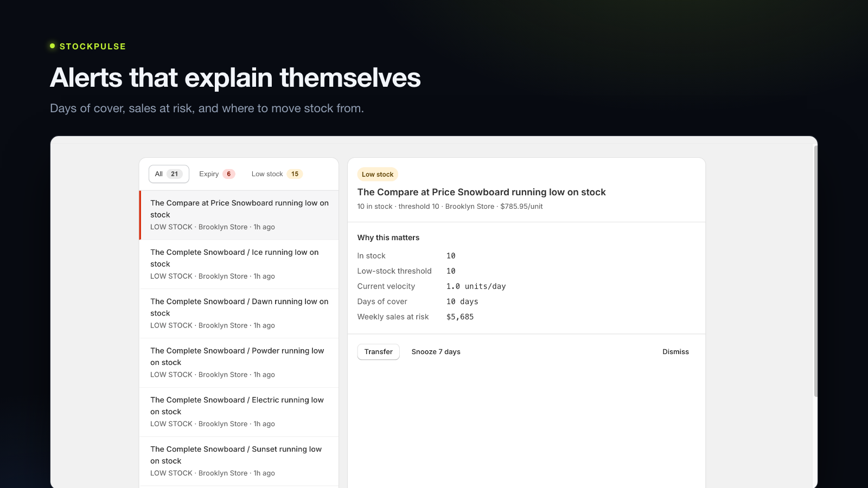Select the Low-stock threshold row
Viewport: 868px width, 488px height.
pos(406,271)
